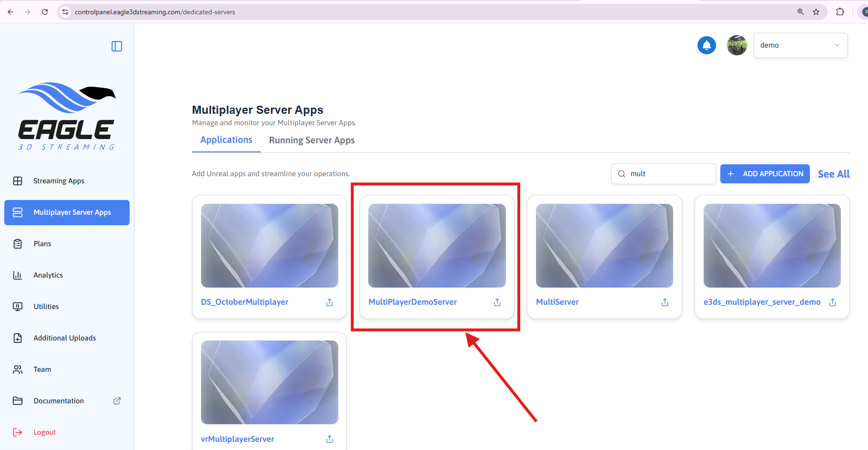Click share icon on MultiServer card
This screenshot has height=450, width=868.
665,302
